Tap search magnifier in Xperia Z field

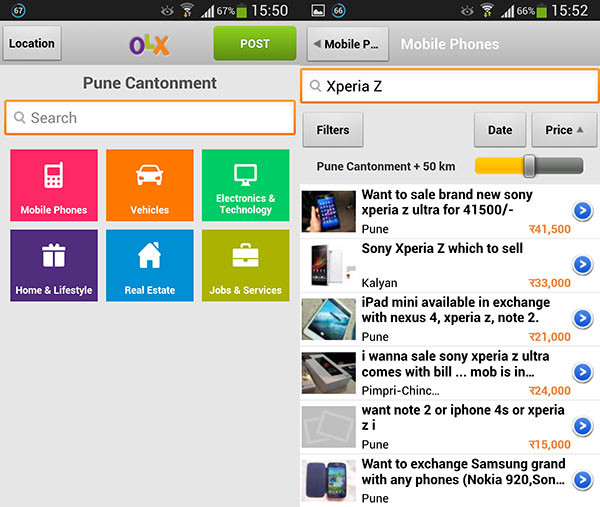click(315, 86)
